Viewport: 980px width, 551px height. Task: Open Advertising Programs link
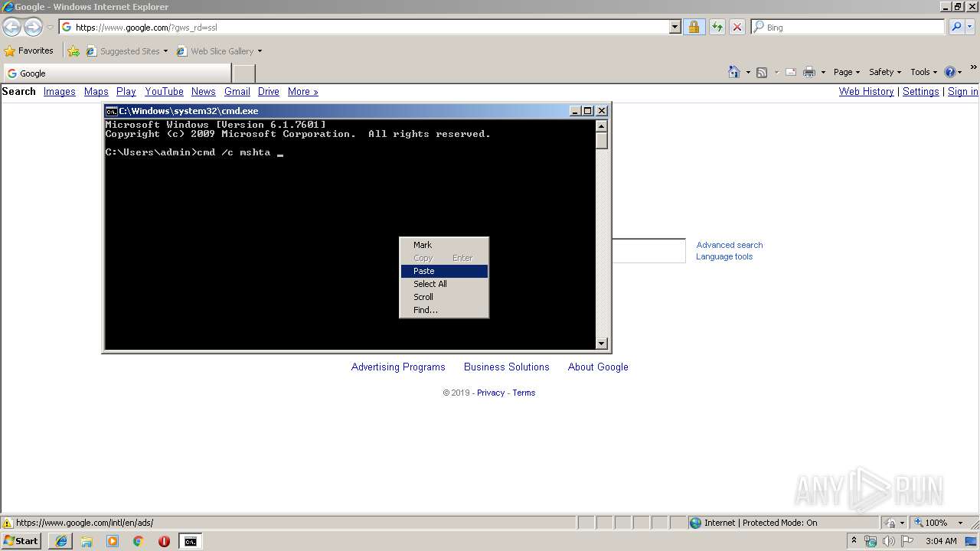[x=398, y=367]
